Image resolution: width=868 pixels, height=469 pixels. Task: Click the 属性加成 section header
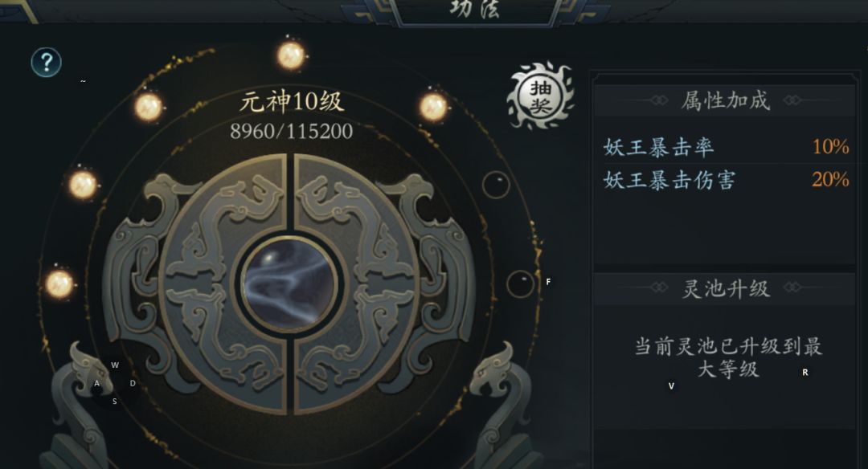coord(725,100)
